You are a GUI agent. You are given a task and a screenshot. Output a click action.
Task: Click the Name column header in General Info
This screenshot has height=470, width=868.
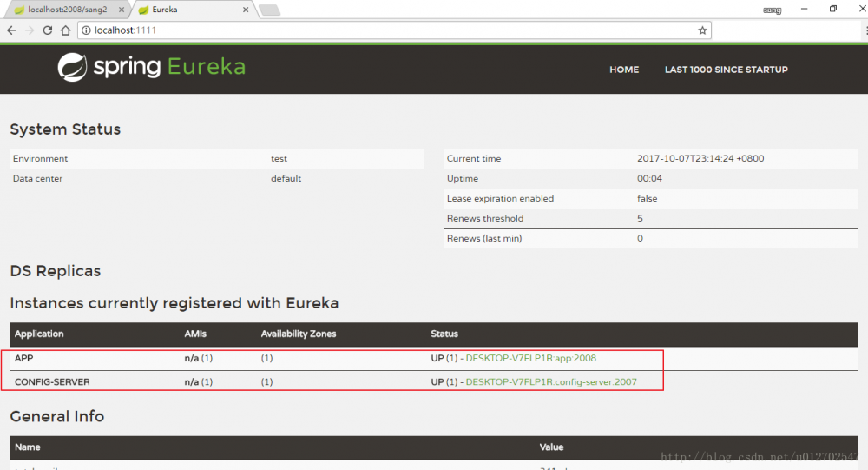pyautogui.click(x=27, y=447)
